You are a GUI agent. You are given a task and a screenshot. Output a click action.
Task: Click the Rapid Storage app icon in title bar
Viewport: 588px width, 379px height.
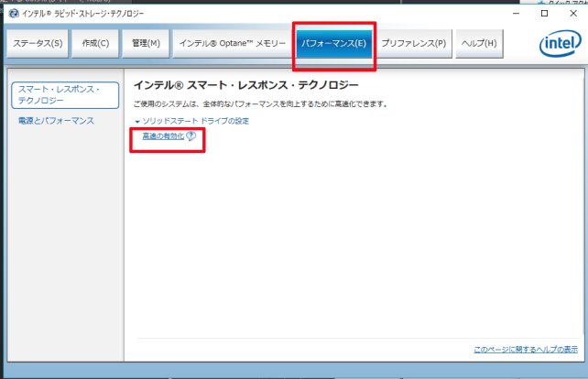[14, 14]
